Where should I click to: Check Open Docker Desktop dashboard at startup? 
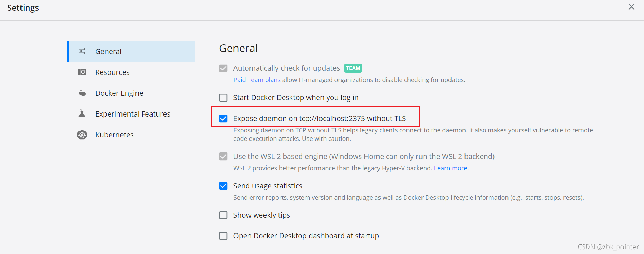224,236
